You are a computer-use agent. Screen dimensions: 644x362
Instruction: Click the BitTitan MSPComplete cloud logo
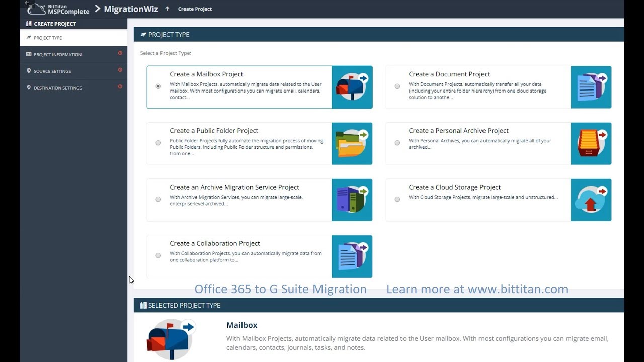click(x=36, y=9)
